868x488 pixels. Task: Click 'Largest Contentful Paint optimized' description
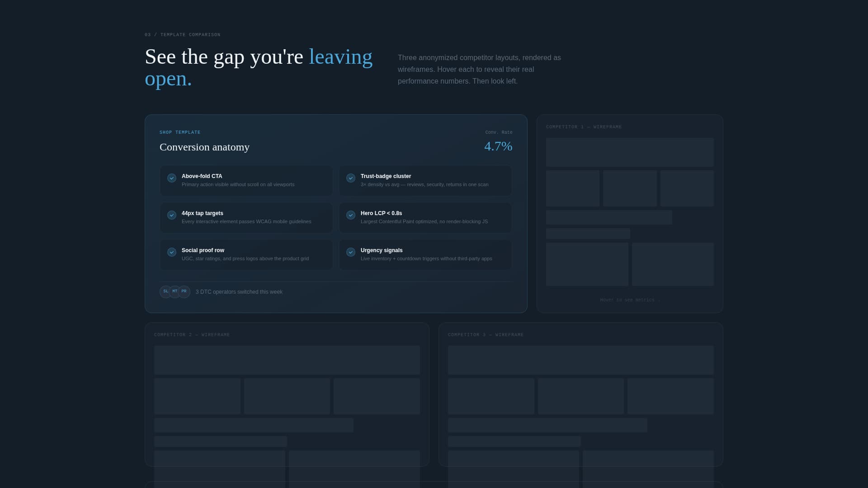point(424,221)
